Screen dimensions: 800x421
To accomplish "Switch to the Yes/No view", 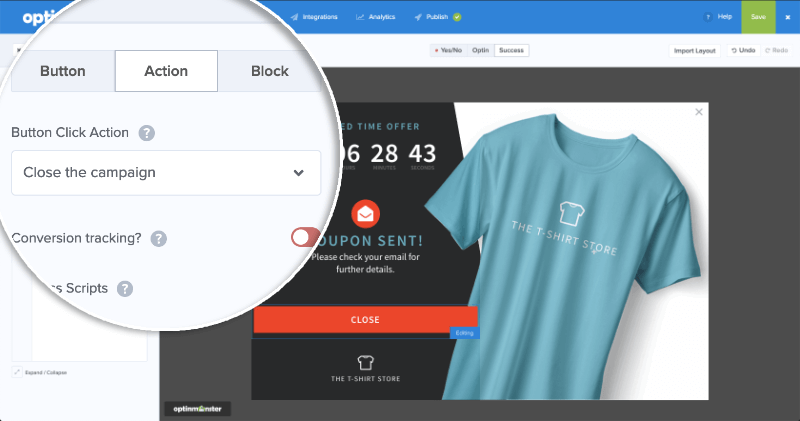I will coord(448,50).
